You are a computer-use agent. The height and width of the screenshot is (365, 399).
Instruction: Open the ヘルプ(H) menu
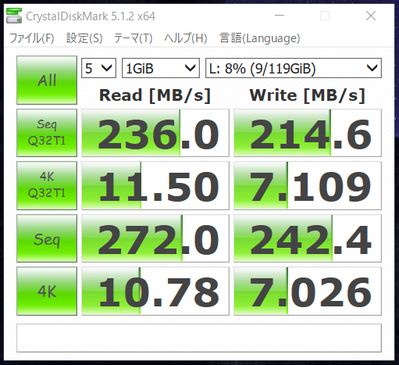pos(185,38)
